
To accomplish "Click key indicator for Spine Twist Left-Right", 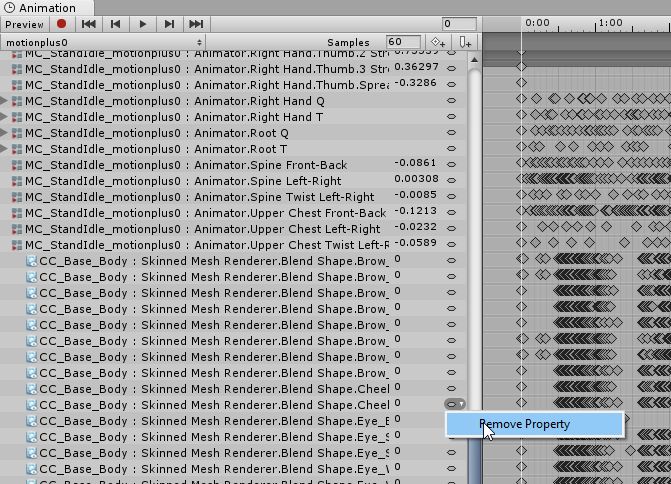I will pos(451,196).
